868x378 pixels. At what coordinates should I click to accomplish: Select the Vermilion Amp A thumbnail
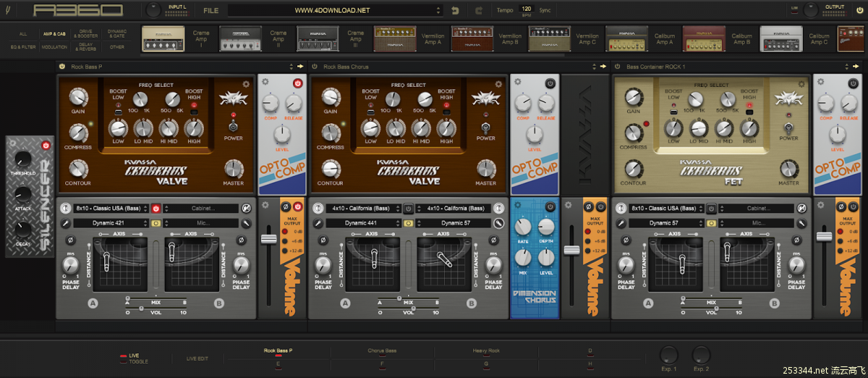pos(396,39)
